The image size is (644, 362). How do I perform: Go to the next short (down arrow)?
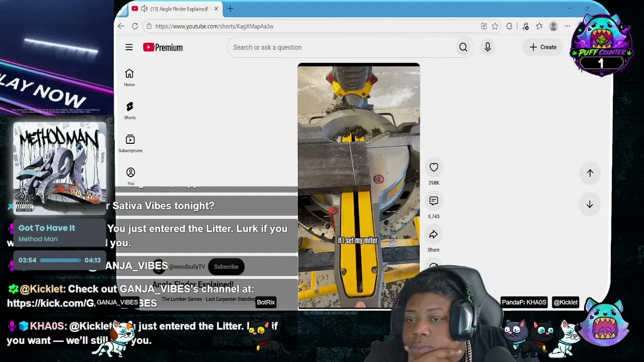pos(590,205)
